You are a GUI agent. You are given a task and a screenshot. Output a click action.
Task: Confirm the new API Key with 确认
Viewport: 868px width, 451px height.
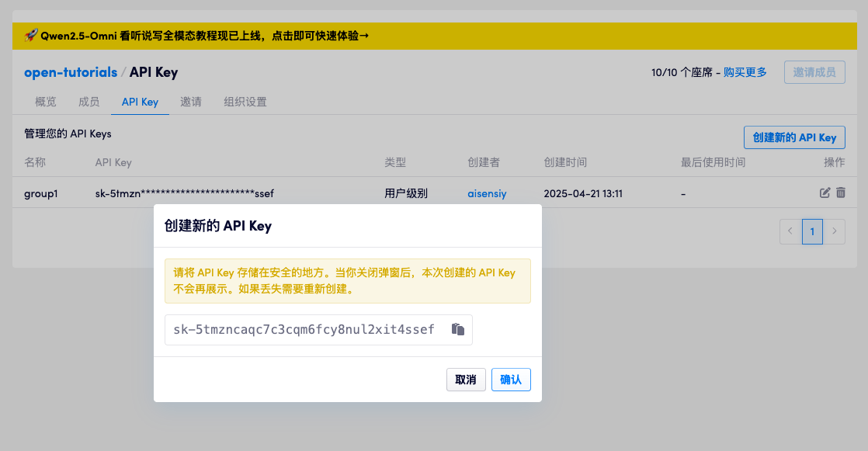(x=511, y=380)
